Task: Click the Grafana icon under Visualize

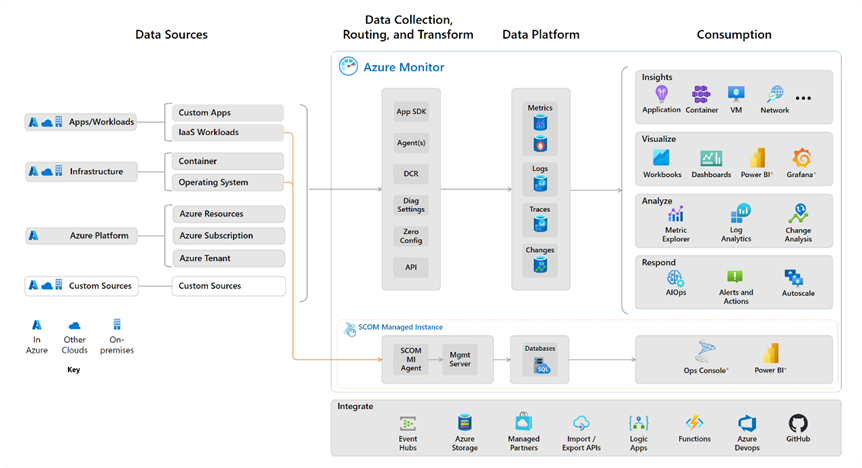Action: (801, 158)
